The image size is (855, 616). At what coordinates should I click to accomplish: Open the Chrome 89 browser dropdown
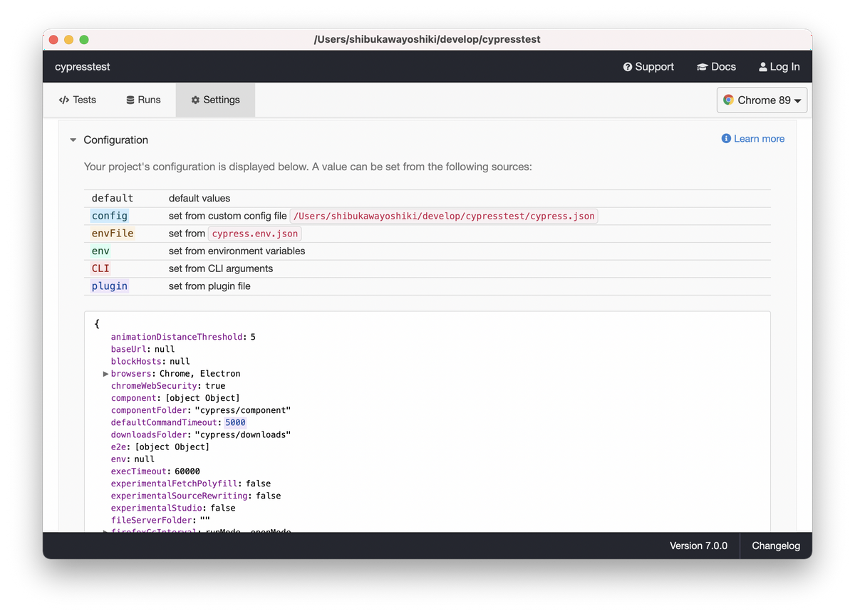[762, 100]
